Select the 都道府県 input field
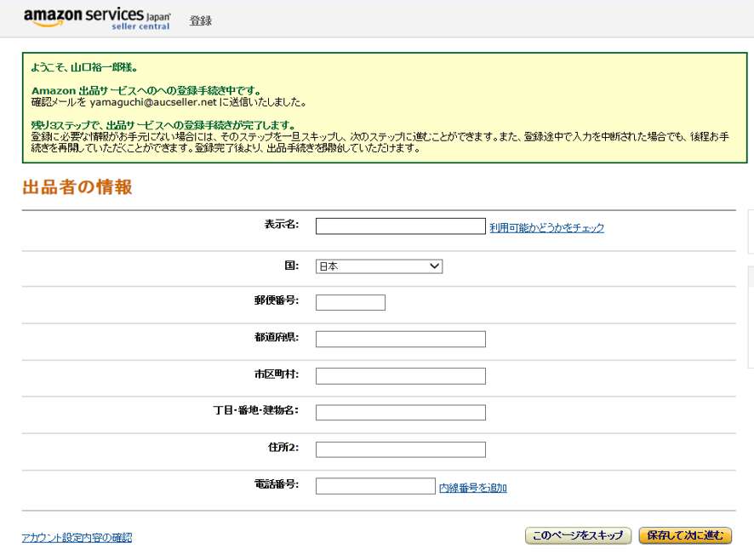Viewport: 754px width, 560px height. point(400,340)
